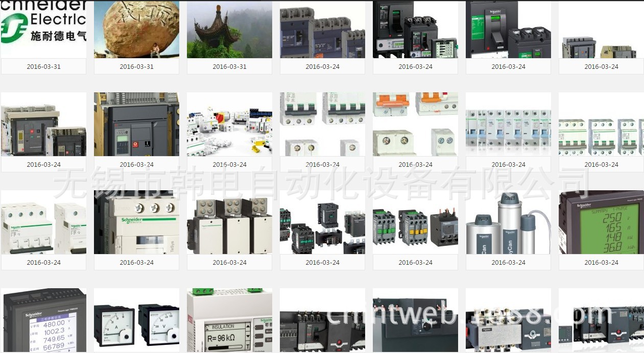Open the TeSys contactor close-up thumbnail

[136, 222]
